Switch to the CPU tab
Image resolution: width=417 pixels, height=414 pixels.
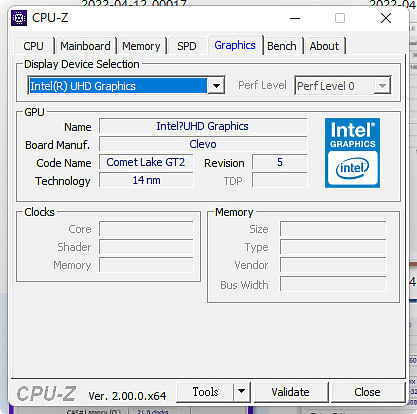33,46
